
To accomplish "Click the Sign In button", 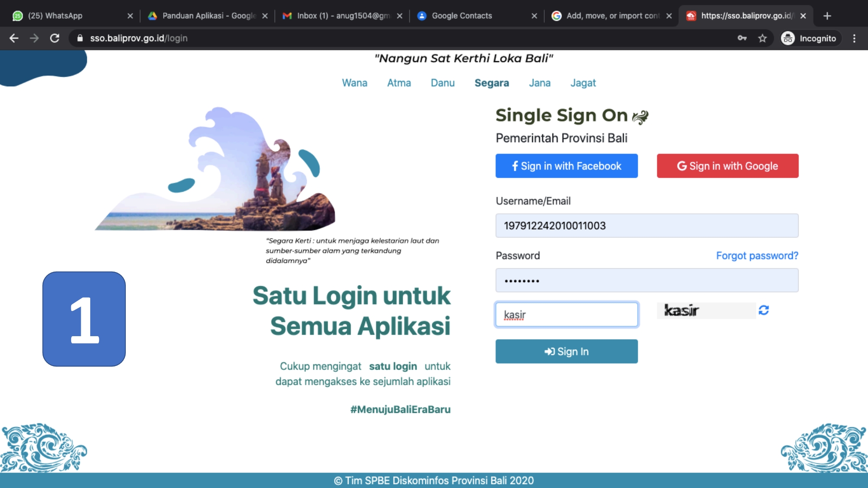I will [566, 351].
